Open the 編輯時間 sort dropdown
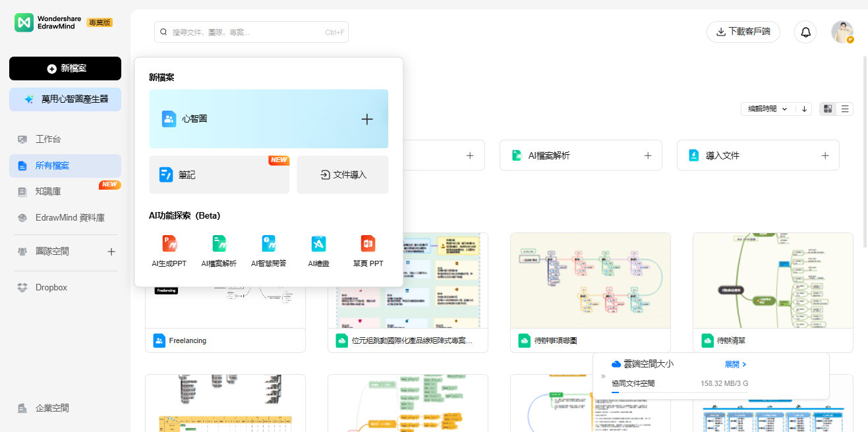Viewport: 868px width, 432px height. click(x=767, y=109)
